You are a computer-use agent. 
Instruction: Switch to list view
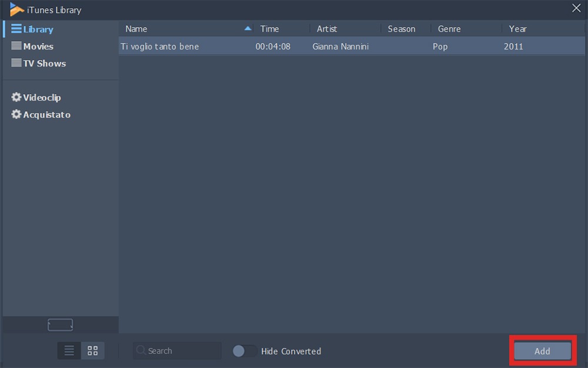point(69,351)
